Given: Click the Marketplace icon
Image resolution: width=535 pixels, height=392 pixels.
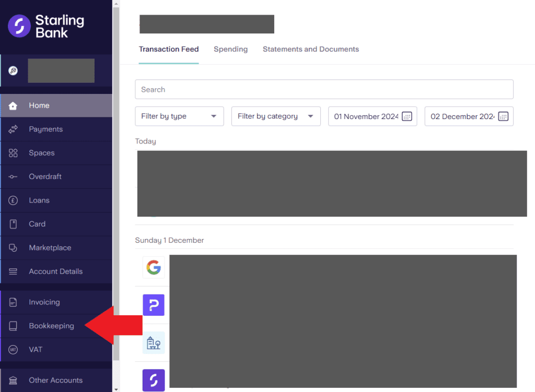Looking at the screenshot, I should pyautogui.click(x=13, y=248).
